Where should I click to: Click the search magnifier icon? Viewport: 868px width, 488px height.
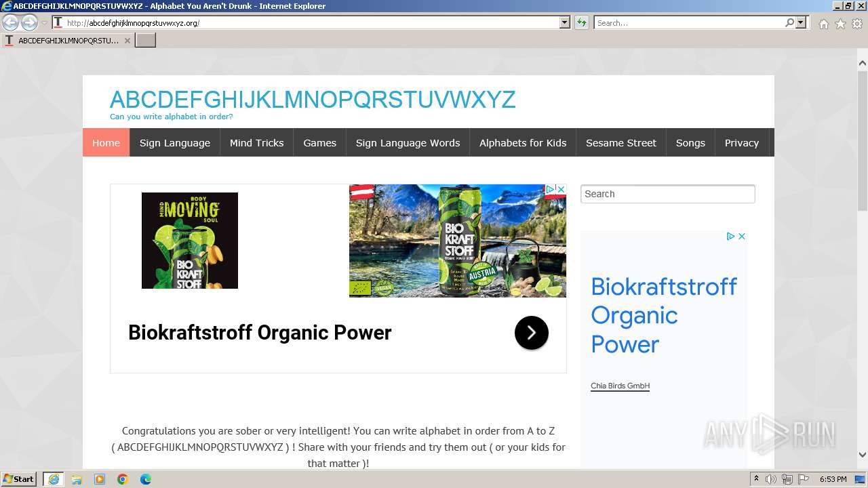pos(789,22)
